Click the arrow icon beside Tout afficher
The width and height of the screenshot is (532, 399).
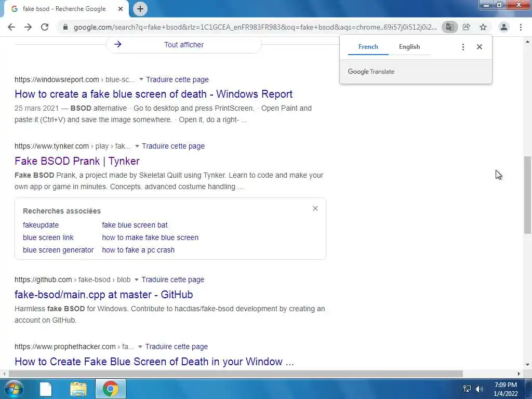pos(118,44)
